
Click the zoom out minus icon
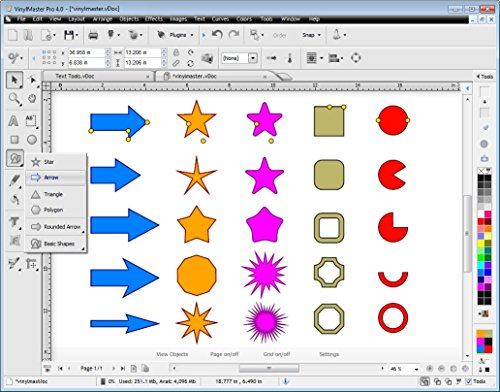point(441,369)
